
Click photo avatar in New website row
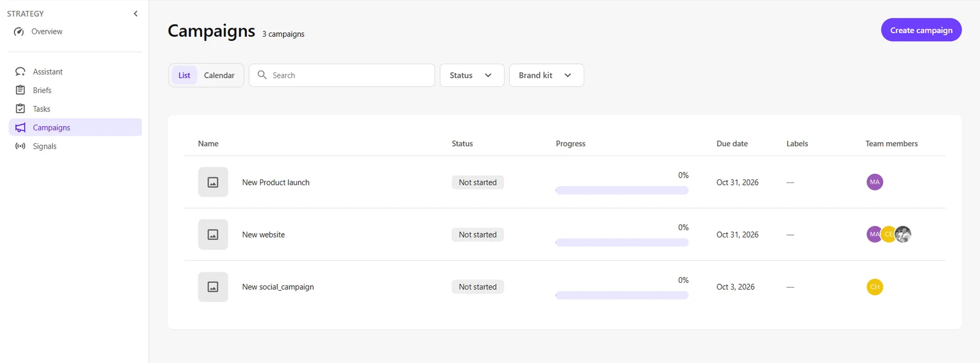903,234
